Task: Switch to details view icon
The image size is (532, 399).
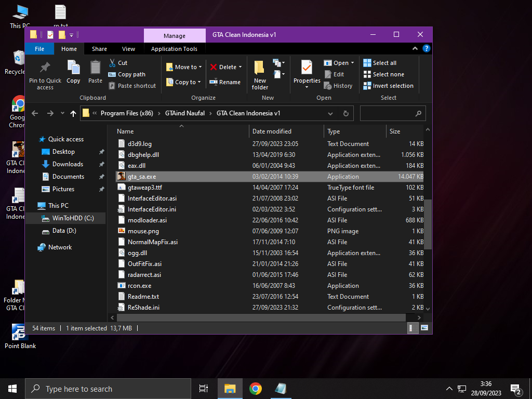Action: coord(413,328)
